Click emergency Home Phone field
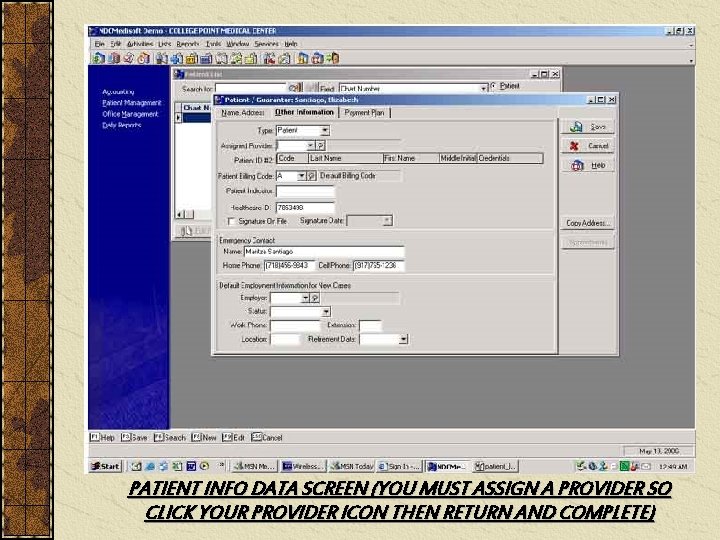The height and width of the screenshot is (540, 720). (x=289, y=265)
